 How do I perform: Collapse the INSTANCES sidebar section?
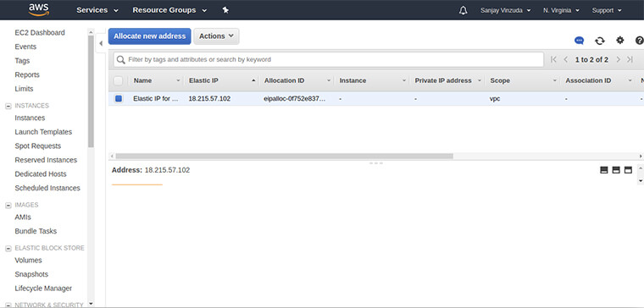coord(8,106)
